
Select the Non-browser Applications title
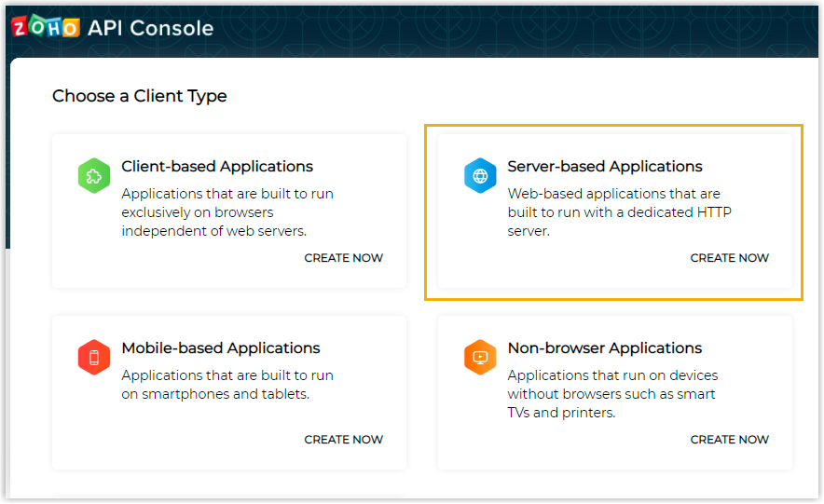pyautogui.click(x=605, y=348)
